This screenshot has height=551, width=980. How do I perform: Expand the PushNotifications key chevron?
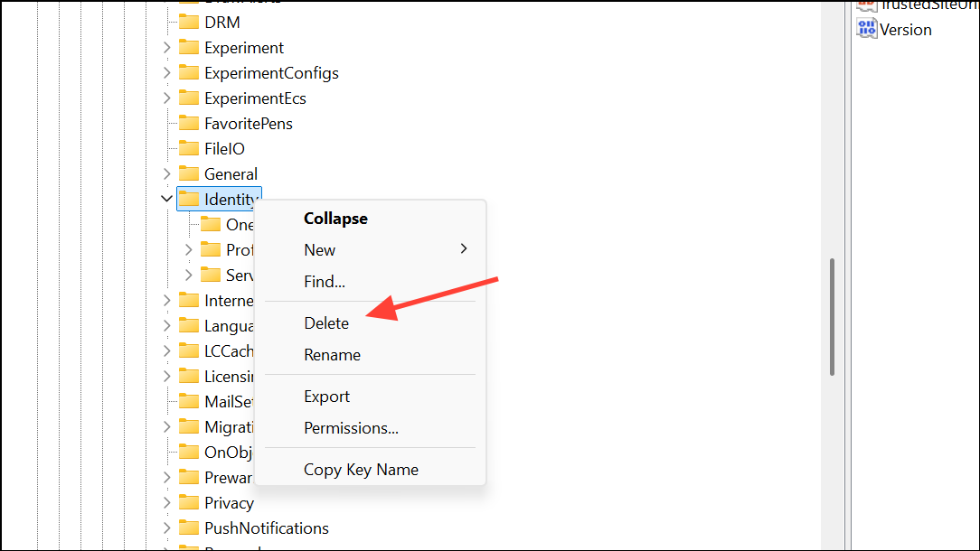pyautogui.click(x=167, y=528)
